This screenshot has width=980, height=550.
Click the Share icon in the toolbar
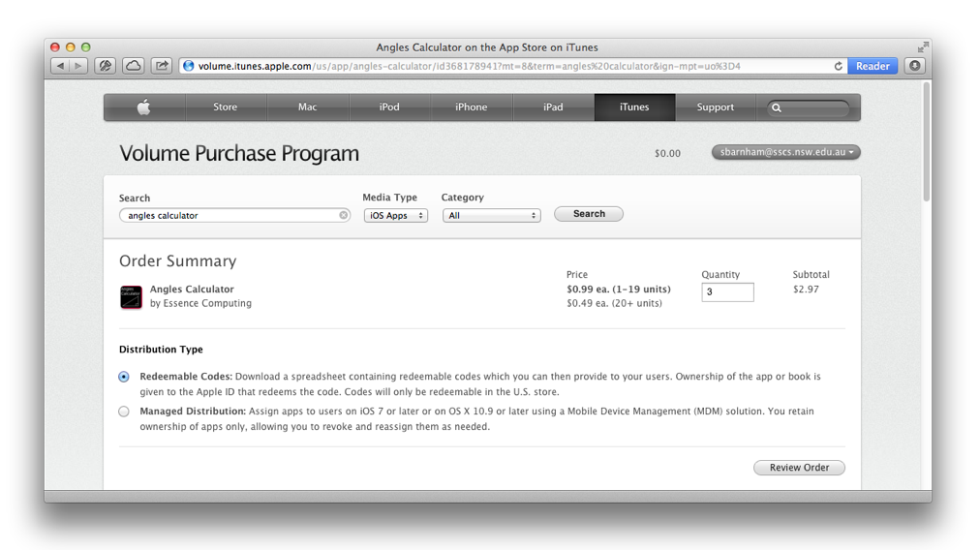(x=162, y=66)
